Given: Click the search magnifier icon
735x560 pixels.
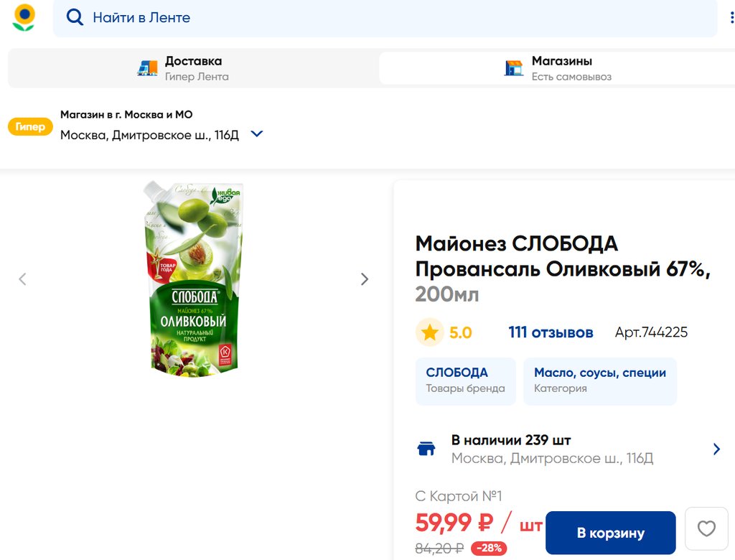Looking at the screenshot, I should 75,17.
